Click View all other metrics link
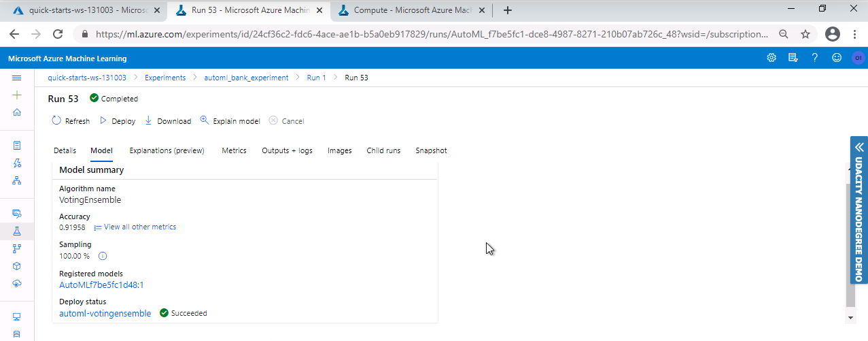This screenshot has width=868, height=341. (x=135, y=227)
